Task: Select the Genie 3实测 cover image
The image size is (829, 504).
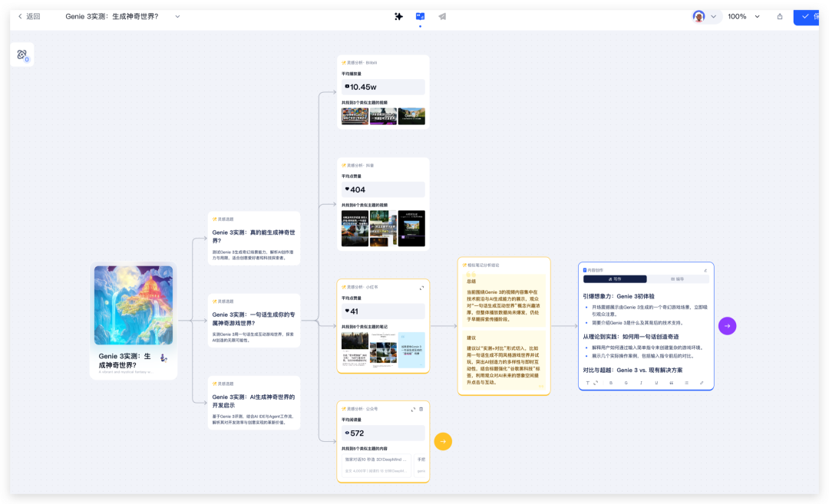Action: (x=134, y=305)
